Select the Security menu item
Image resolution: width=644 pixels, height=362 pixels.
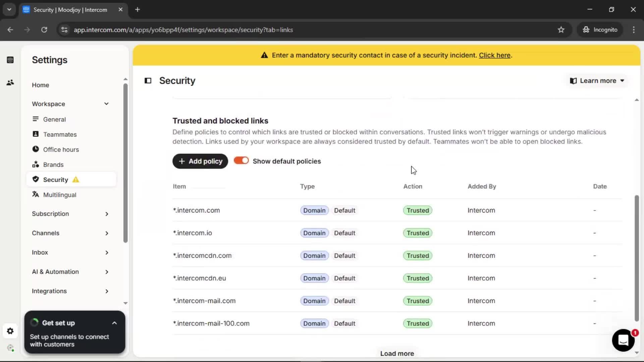(x=71, y=180)
